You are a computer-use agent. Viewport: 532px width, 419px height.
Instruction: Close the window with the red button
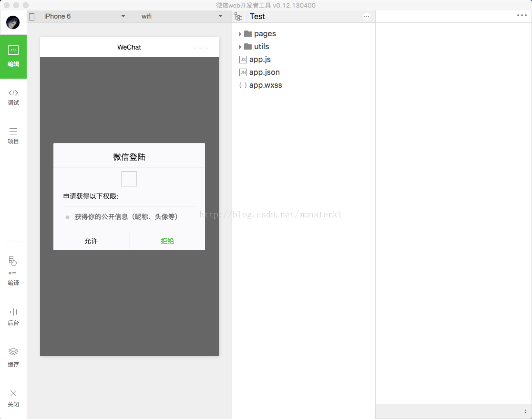(7, 5)
